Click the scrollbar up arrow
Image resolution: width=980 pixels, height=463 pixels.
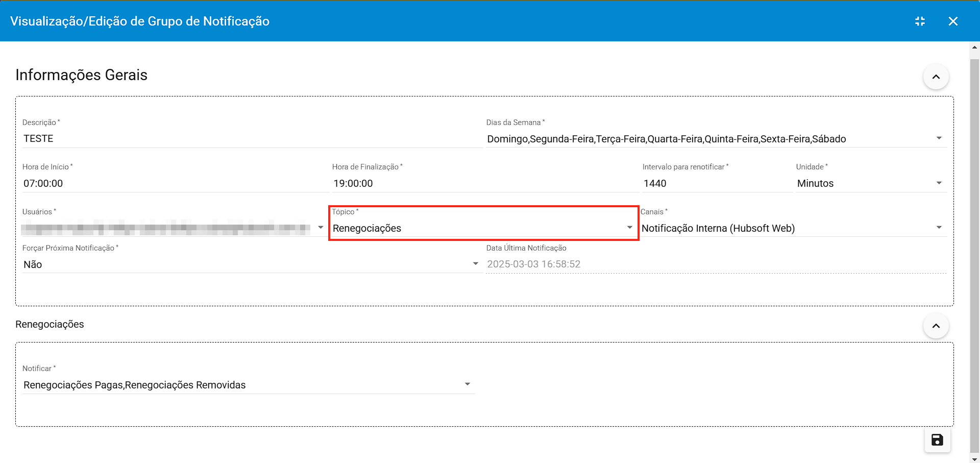(x=974, y=47)
